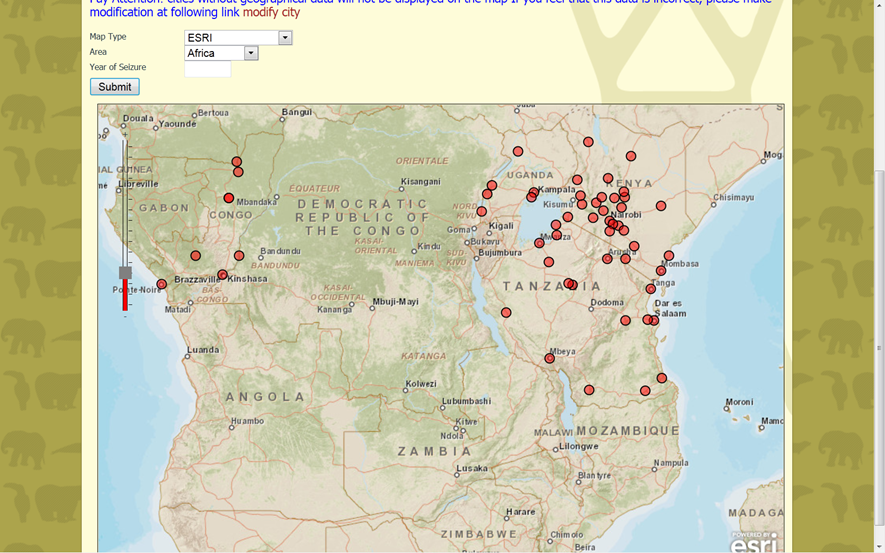Click the lone marker in western Tanzania
885x553 pixels.
click(x=506, y=312)
